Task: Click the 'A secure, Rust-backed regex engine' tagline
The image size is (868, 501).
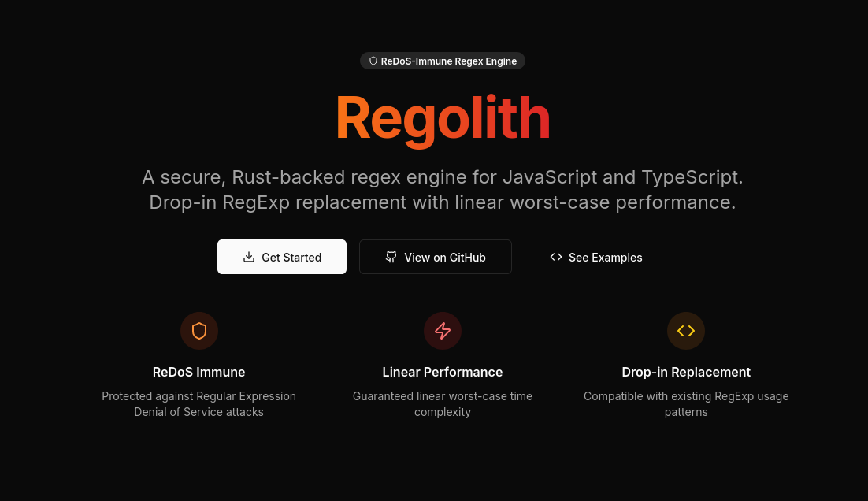Action: (443, 189)
